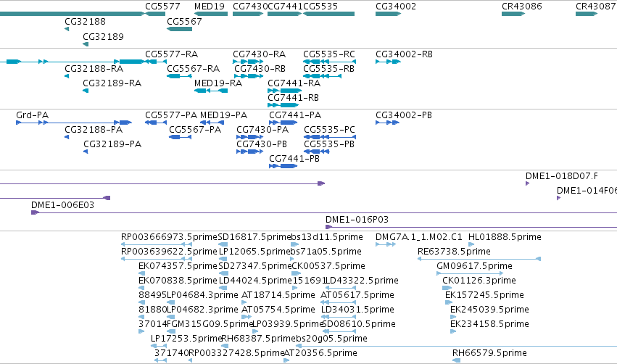
Task: Click the MED19-PA protein label
Action: (223, 115)
